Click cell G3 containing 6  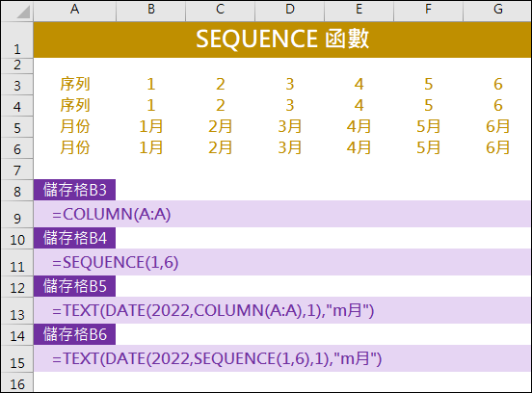point(497,85)
